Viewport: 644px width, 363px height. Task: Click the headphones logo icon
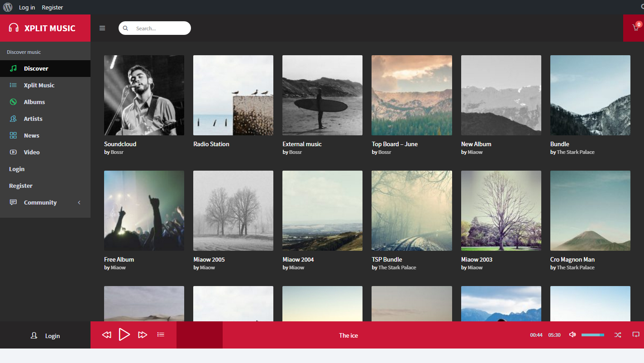(x=14, y=28)
